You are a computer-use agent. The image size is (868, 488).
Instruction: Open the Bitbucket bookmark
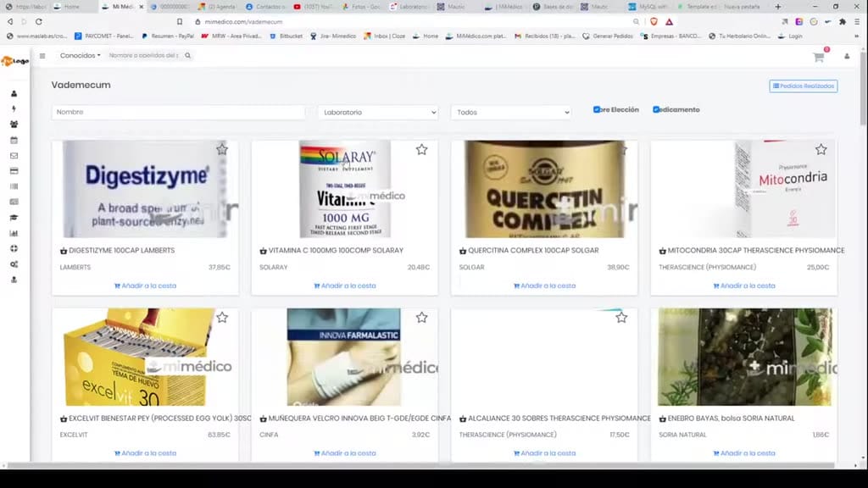(x=287, y=36)
